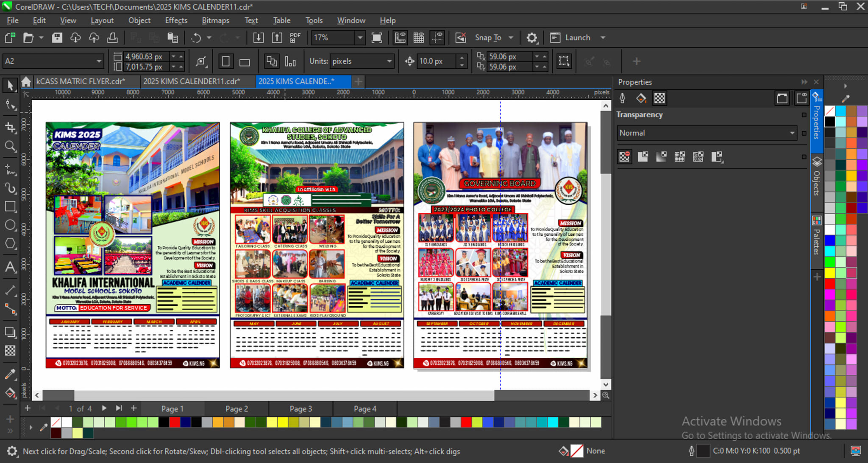Open the Options gear icon
This screenshot has width=868, height=463.
click(x=532, y=38)
